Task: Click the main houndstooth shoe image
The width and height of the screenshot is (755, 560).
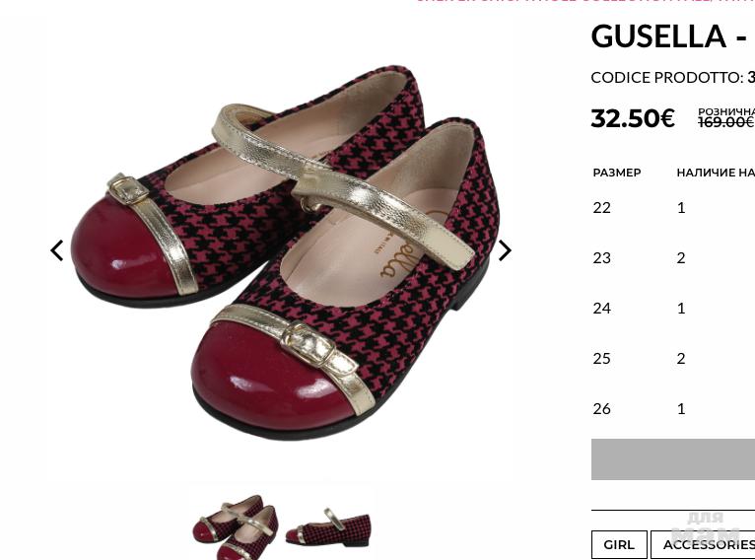Action: tap(285, 251)
